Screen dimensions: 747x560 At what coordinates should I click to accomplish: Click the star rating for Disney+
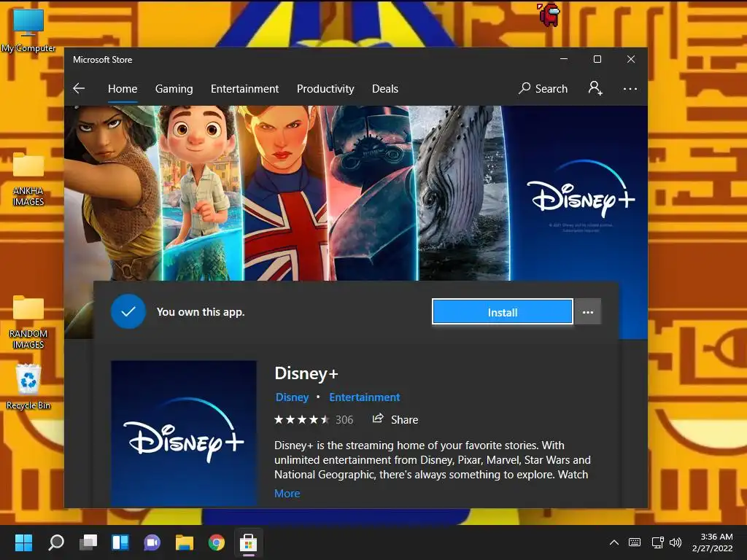coord(301,419)
